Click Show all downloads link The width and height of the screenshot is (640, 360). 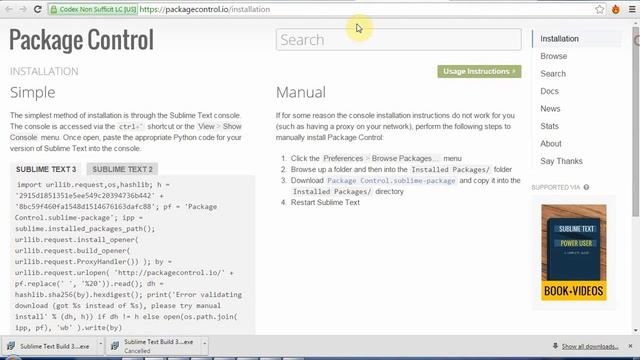(590, 347)
